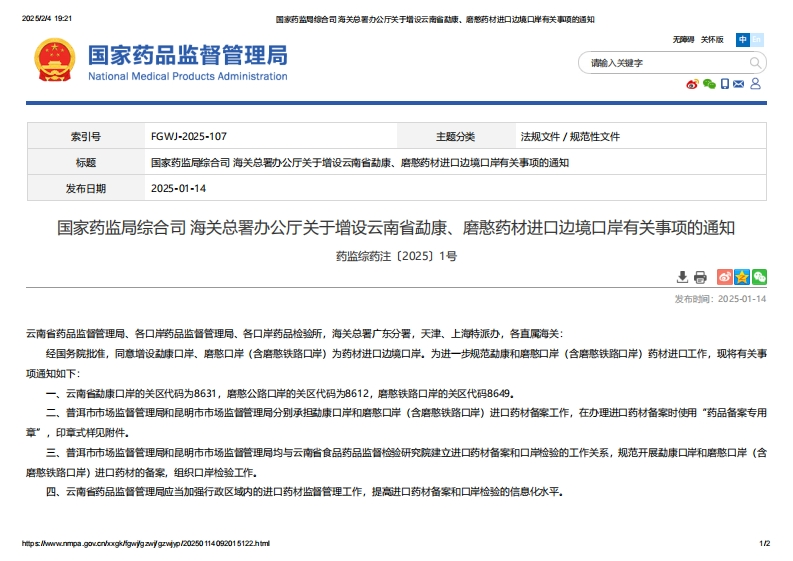Switch to 关怀版 care version

tap(711, 40)
